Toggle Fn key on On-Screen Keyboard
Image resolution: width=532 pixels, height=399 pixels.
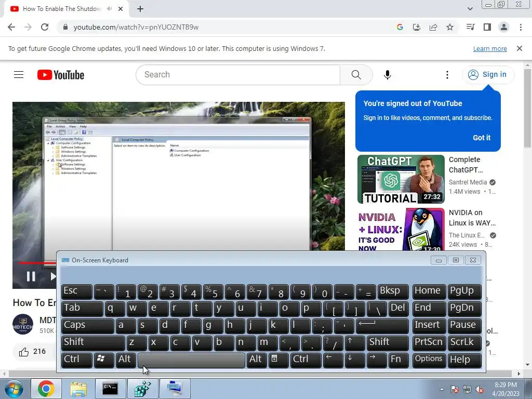click(x=398, y=361)
